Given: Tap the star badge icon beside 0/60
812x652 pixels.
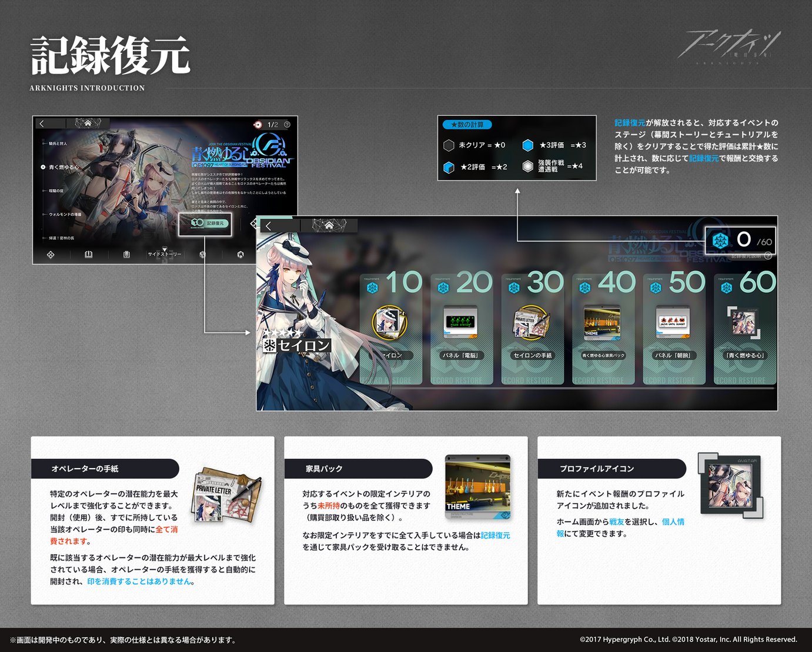Looking at the screenshot, I should (x=720, y=240).
